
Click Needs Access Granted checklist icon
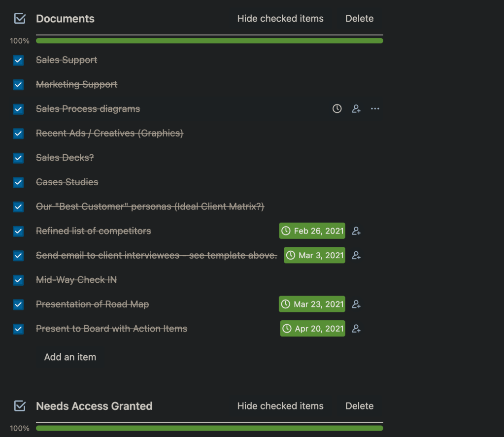(20, 406)
